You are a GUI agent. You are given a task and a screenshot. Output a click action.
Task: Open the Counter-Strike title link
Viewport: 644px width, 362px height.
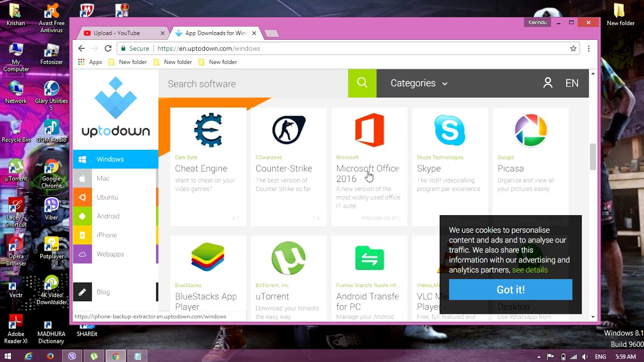point(284,168)
